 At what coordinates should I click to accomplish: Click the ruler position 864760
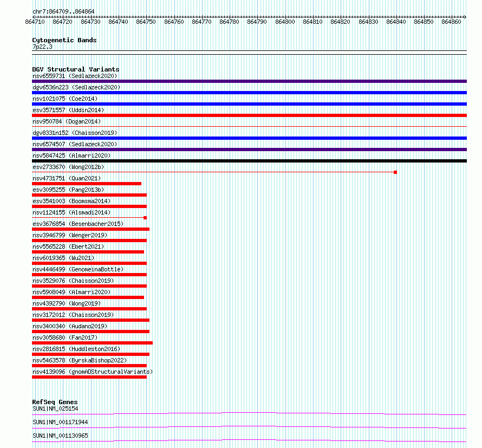(x=174, y=22)
